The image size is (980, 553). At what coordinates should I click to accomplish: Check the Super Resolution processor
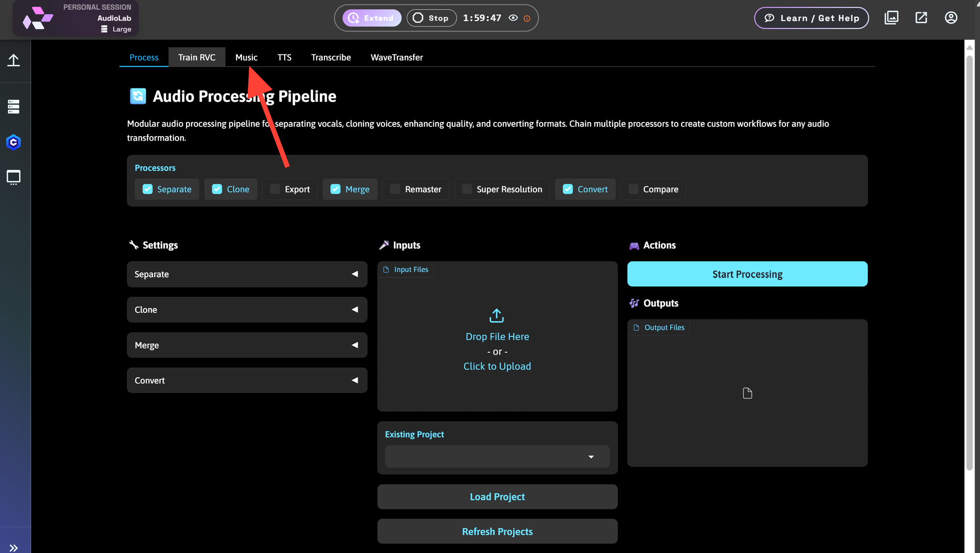[x=466, y=189]
